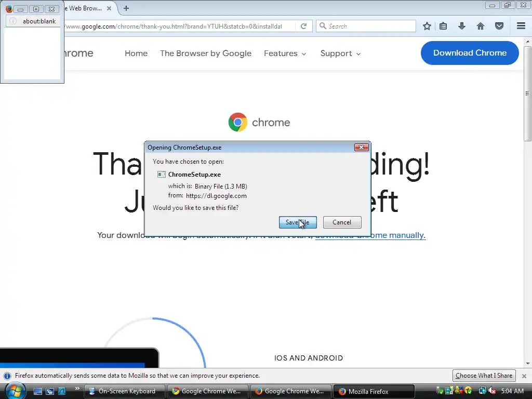532x399 pixels.
Task: Switch to On-Screen Keyboard taskbar item
Action: (x=125, y=391)
